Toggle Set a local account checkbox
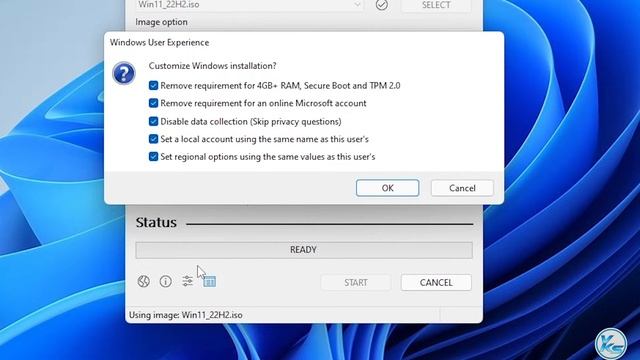Image resolution: width=640 pixels, height=360 pixels. click(153, 139)
